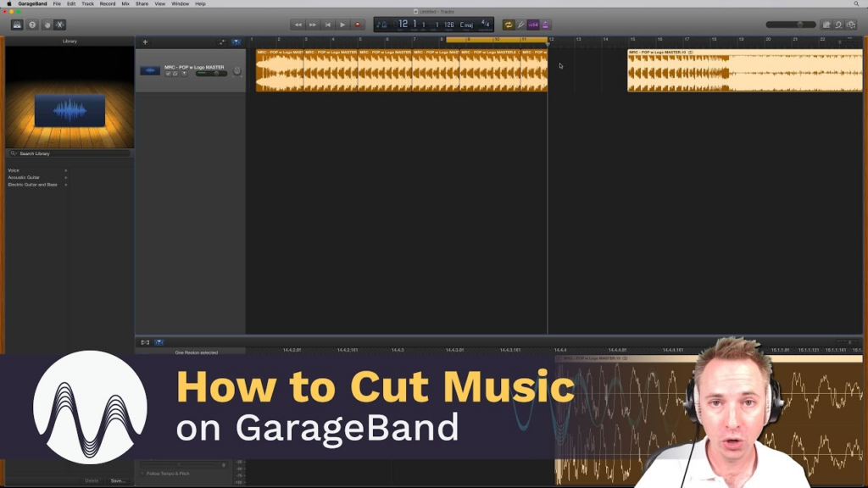Viewport: 868px width, 488px height.
Task: Toggle the Editors scissors button
Action: (60, 25)
